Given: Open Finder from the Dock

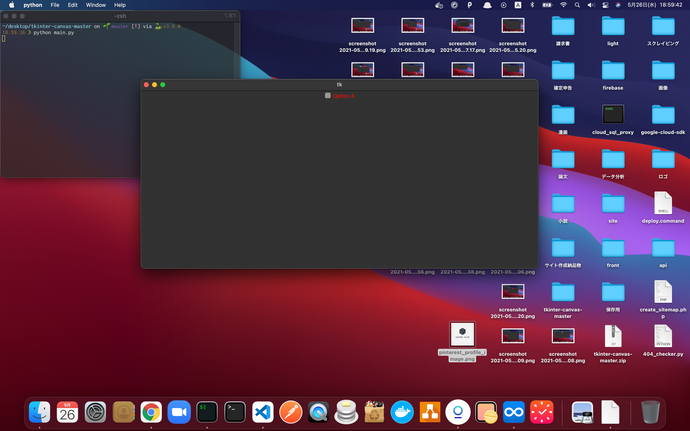Looking at the screenshot, I should pyautogui.click(x=40, y=412).
